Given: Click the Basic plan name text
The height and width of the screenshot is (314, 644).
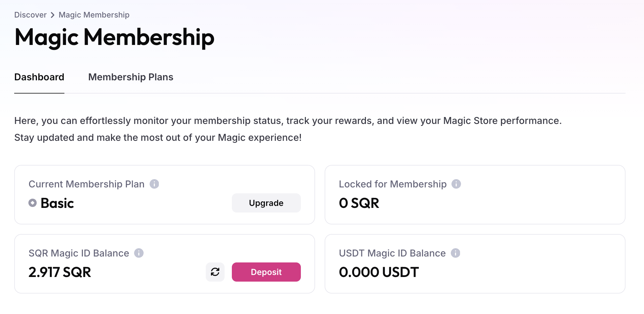Looking at the screenshot, I should pos(57,203).
